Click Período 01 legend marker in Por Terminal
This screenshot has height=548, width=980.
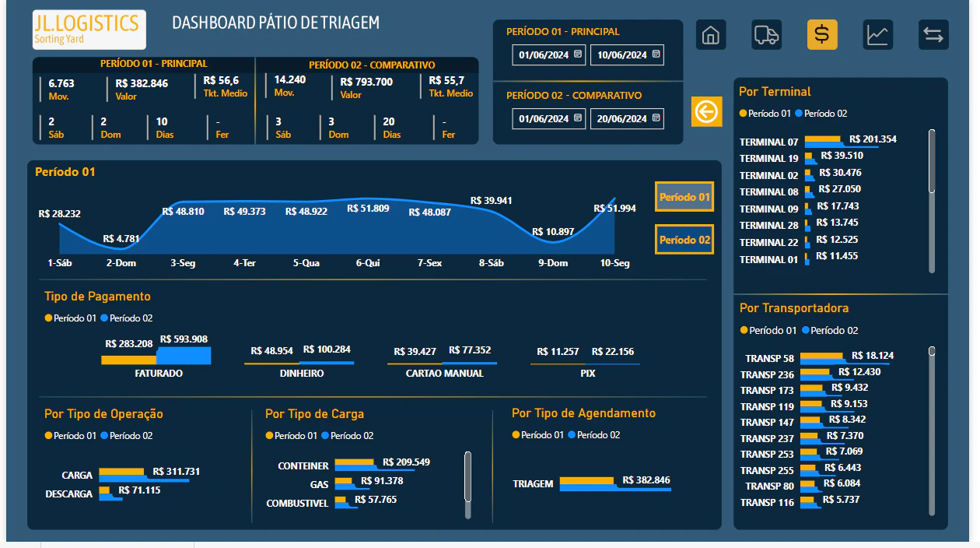tap(743, 114)
